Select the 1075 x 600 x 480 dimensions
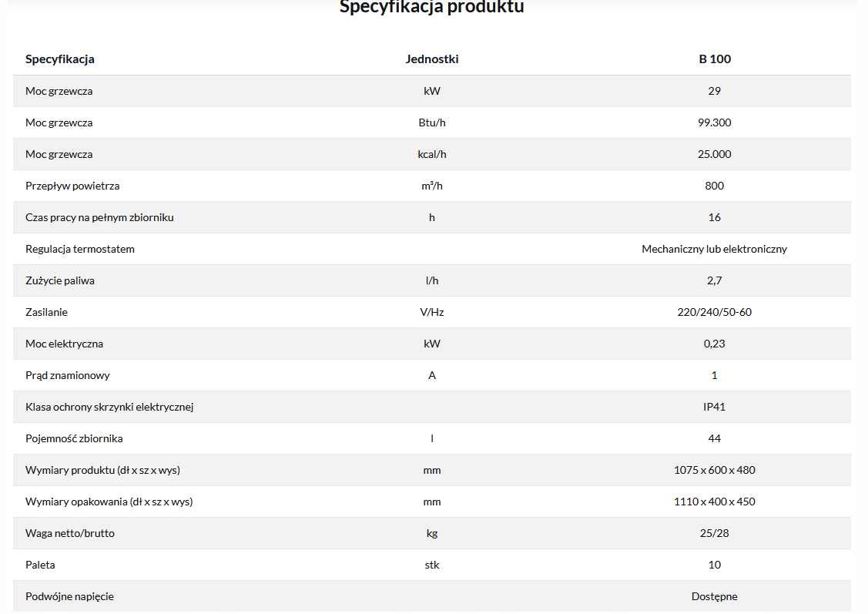Screen dimensions: 868x614 714,470
